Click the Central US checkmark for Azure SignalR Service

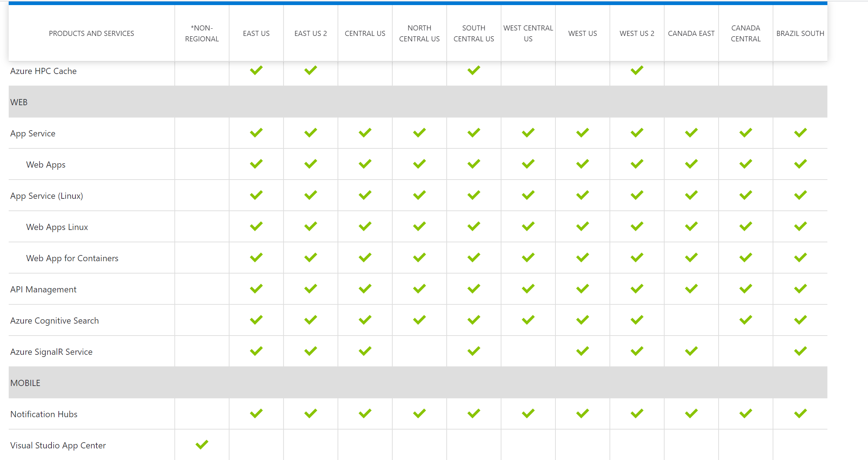[365, 351]
